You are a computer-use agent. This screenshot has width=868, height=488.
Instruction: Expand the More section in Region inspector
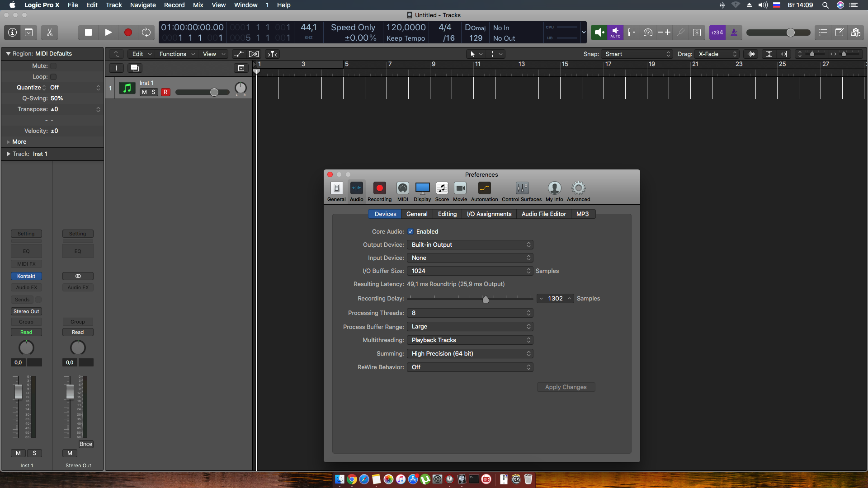[8, 142]
